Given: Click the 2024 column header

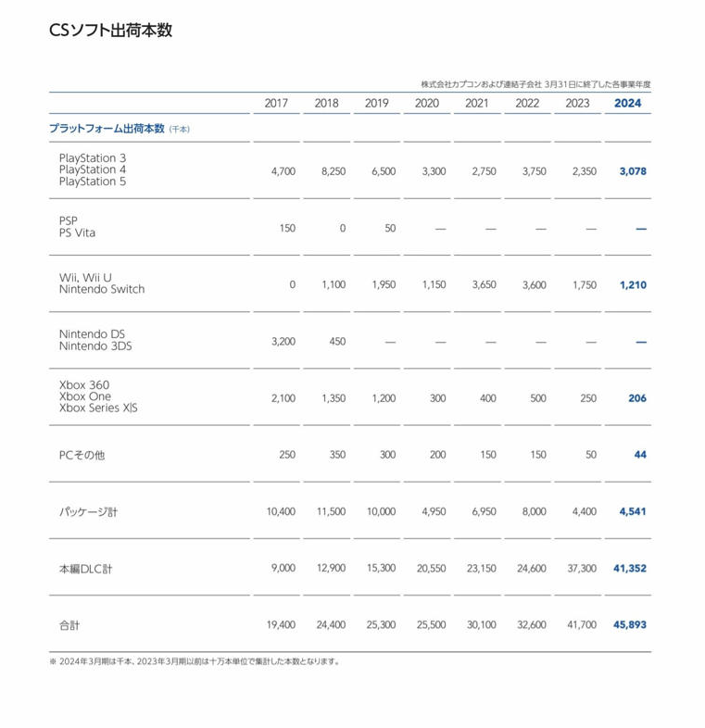Looking at the screenshot, I should [627, 103].
